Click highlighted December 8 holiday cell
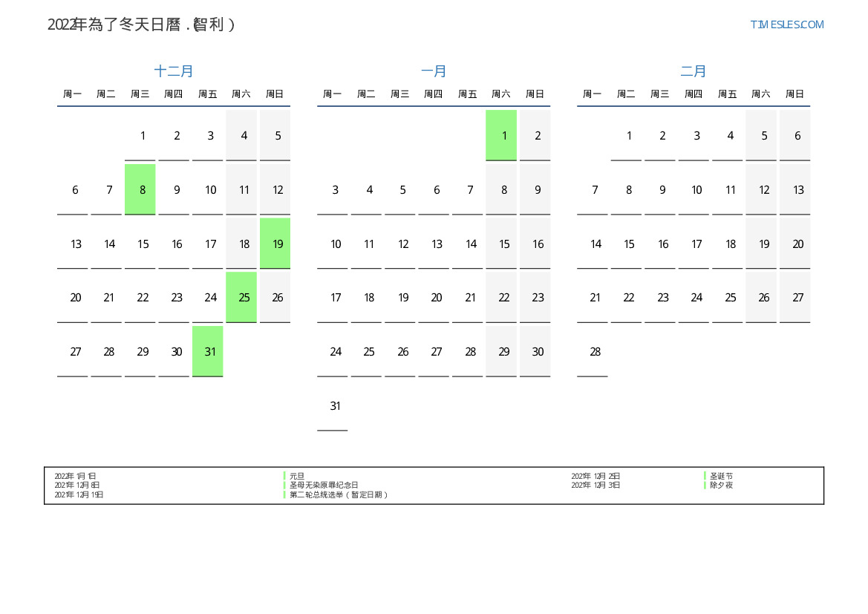The width and height of the screenshot is (868, 614). point(140,189)
